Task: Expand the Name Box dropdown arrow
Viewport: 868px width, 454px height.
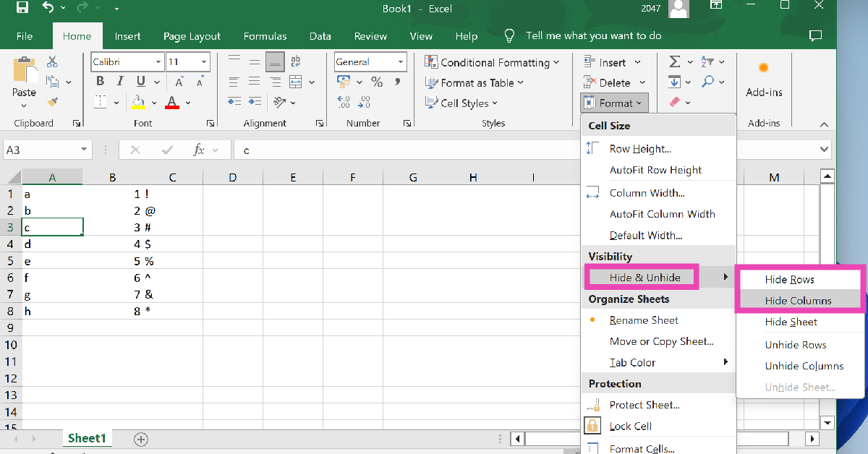Action: 85,150
